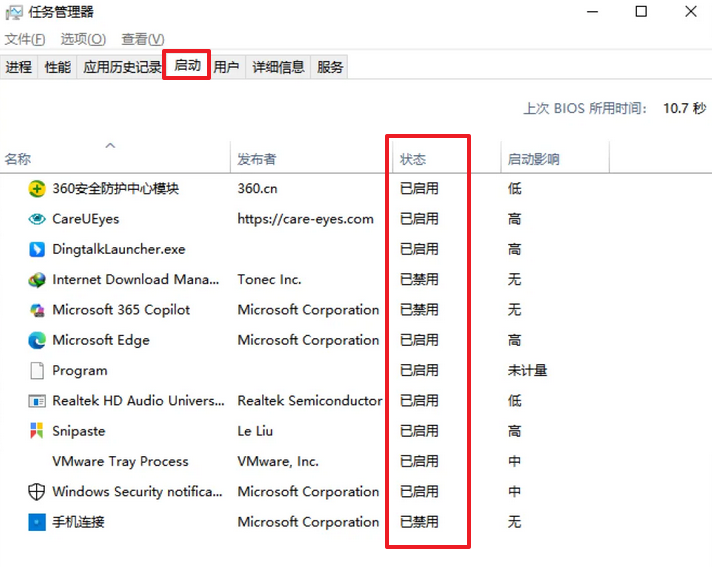Select the Internet Download Mana... entry name
Viewport: 712px width, 567px height.
click(136, 280)
